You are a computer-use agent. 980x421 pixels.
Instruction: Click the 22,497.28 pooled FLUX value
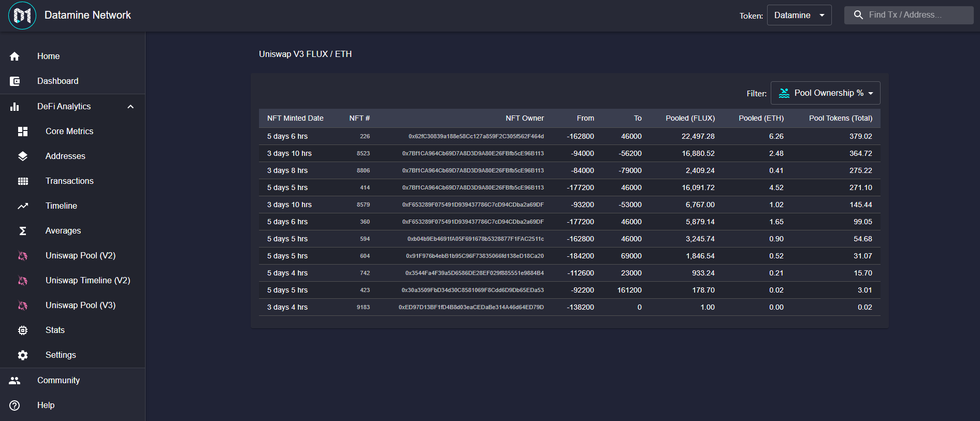tap(698, 137)
